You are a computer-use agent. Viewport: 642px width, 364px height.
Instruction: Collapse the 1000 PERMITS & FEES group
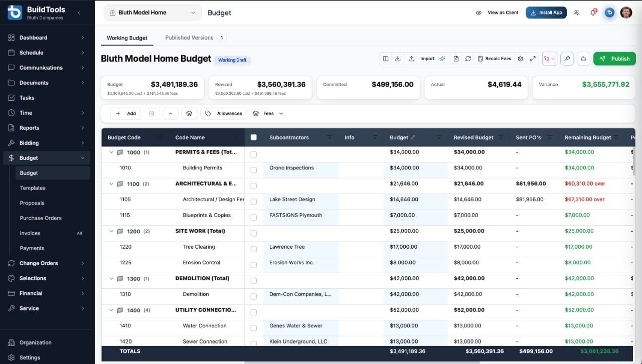[111, 152]
